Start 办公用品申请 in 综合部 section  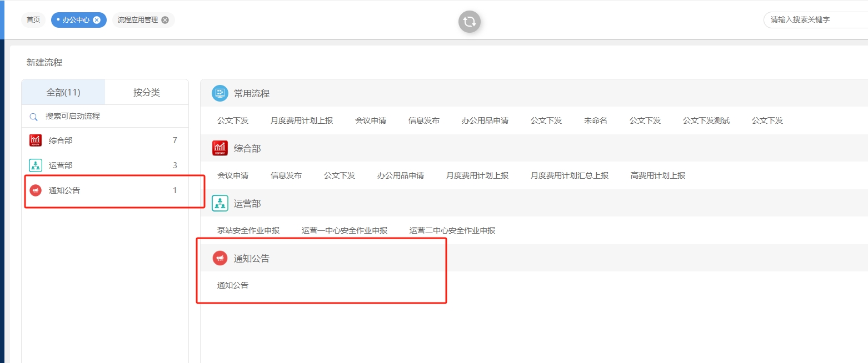coord(401,175)
